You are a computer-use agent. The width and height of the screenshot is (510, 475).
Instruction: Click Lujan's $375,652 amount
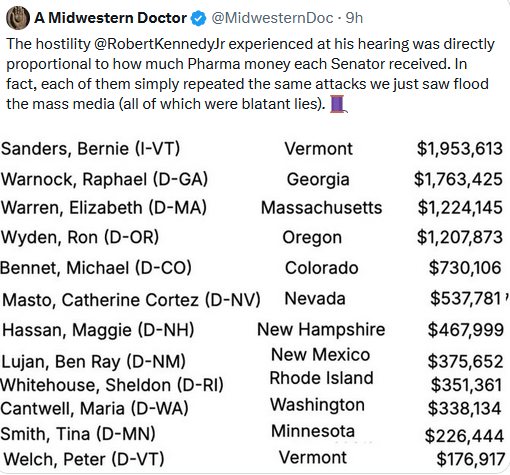(x=465, y=361)
